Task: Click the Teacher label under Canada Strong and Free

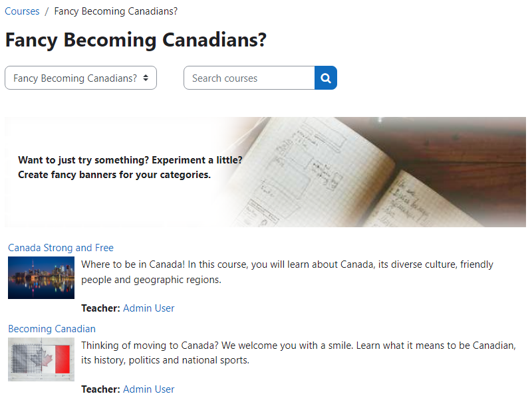Action: coord(100,308)
